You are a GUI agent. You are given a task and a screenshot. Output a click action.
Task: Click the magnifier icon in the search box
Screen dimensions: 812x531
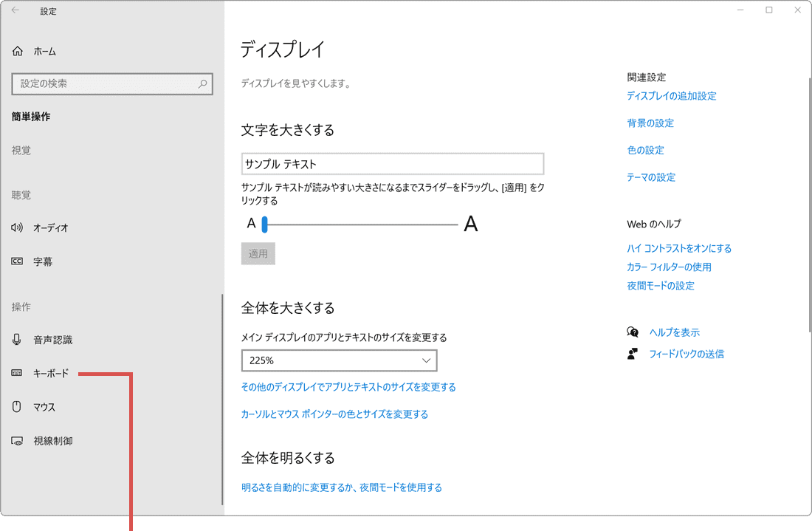[x=202, y=83]
